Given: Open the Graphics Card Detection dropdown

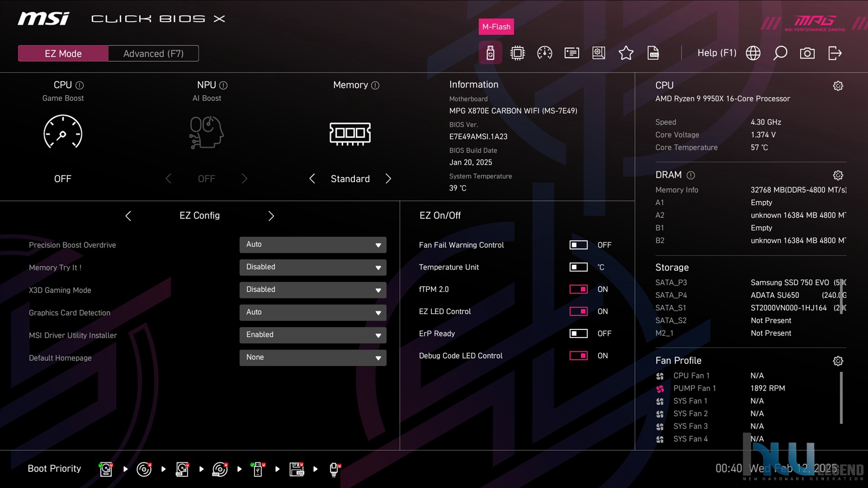Looking at the screenshot, I should coord(313,312).
